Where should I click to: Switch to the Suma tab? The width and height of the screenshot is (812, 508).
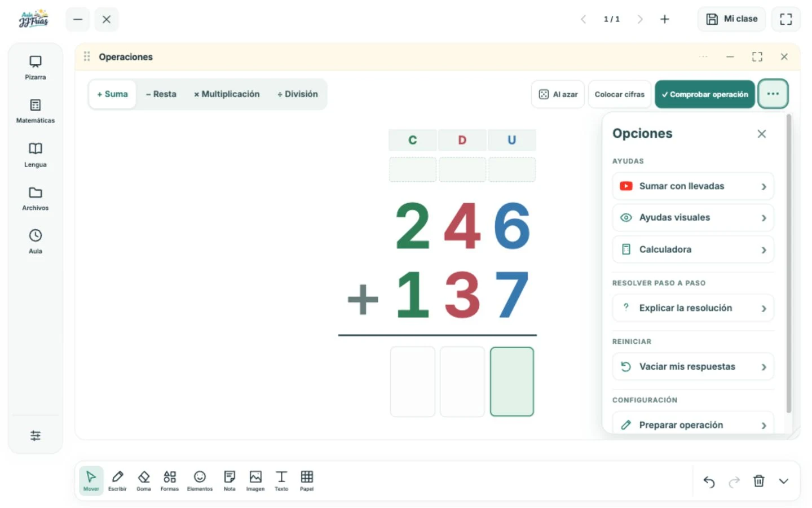[x=112, y=94]
